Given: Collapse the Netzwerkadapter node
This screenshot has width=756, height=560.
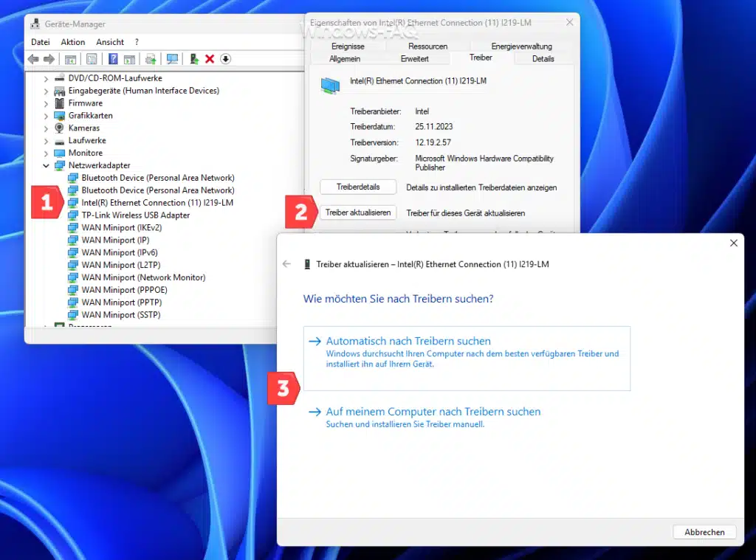Looking at the screenshot, I should 46,166.
